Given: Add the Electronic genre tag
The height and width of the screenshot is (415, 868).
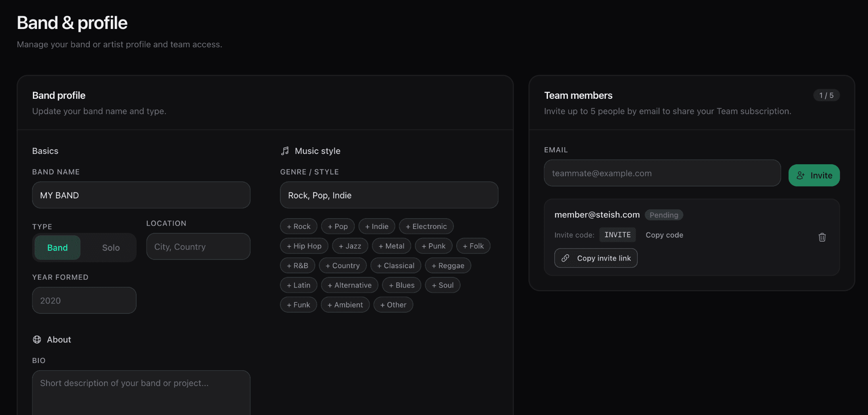Looking at the screenshot, I should click(426, 227).
